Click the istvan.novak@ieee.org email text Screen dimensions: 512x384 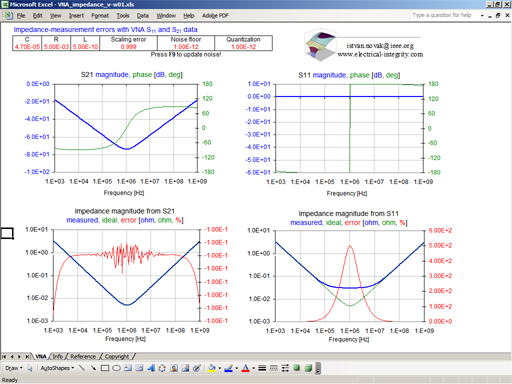[x=380, y=46]
